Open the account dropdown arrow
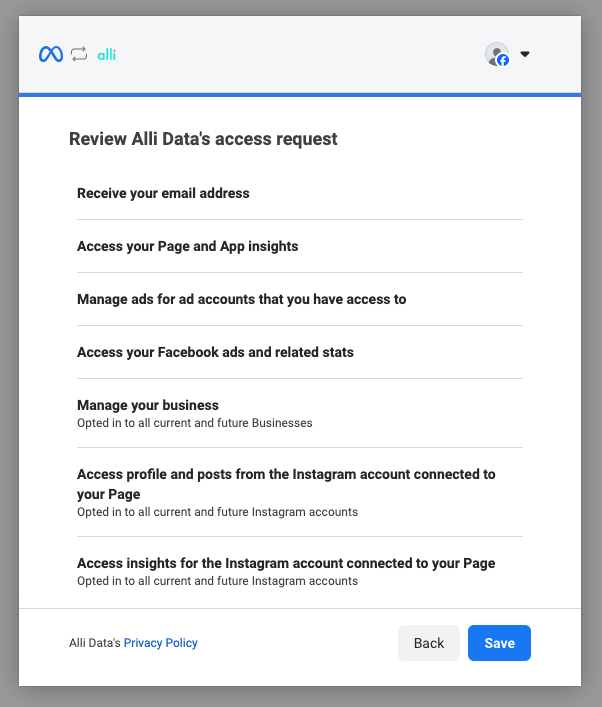The image size is (602, 707). [525, 54]
